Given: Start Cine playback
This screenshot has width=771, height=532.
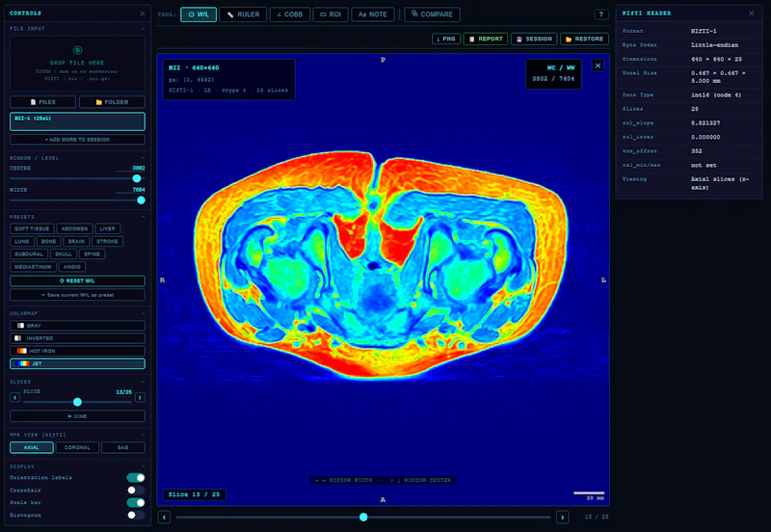Looking at the screenshot, I should 77,416.
